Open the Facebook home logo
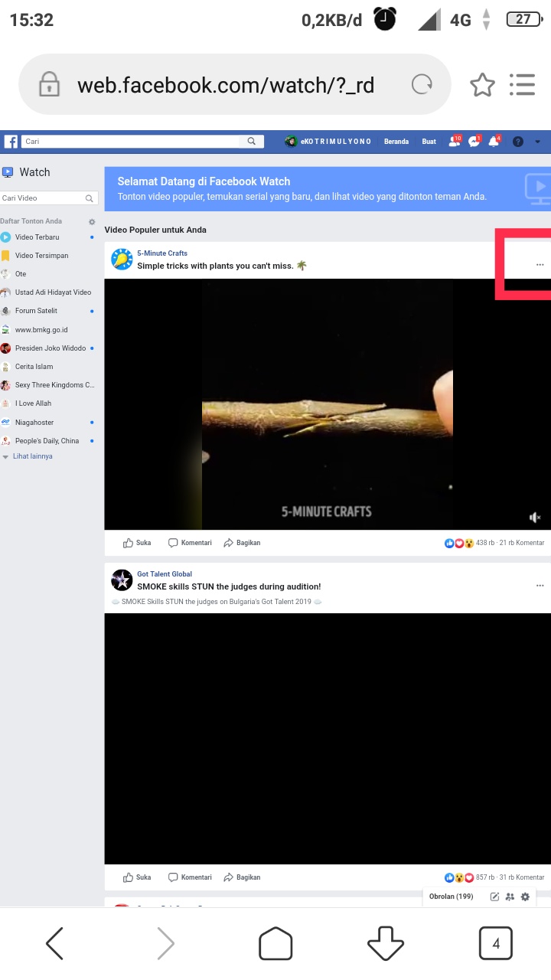Image resolution: width=551 pixels, height=980 pixels. pyautogui.click(x=11, y=142)
